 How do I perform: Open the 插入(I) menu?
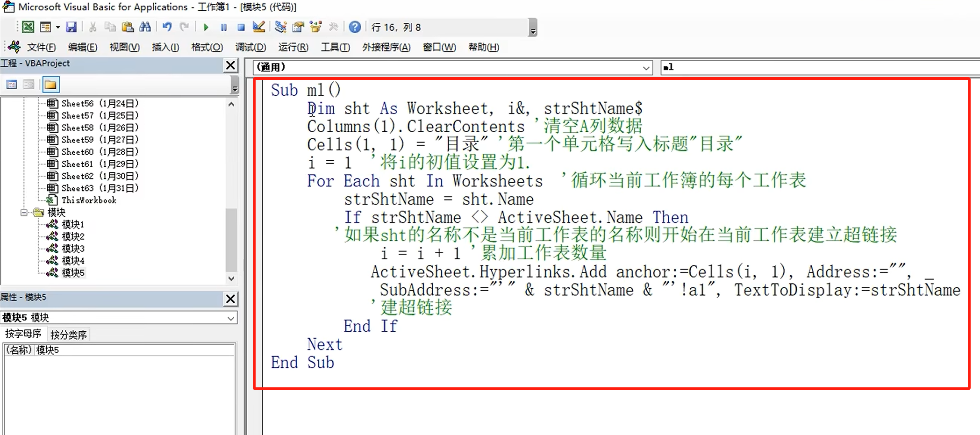(165, 47)
